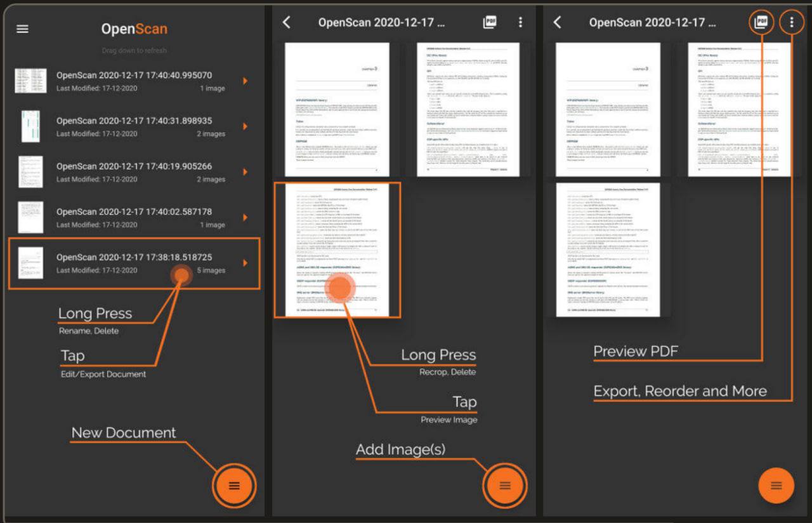Screen dimensions: 812x523
Task: Preview PDF using the right screen's PDF icon
Action: (x=761, y=22)
